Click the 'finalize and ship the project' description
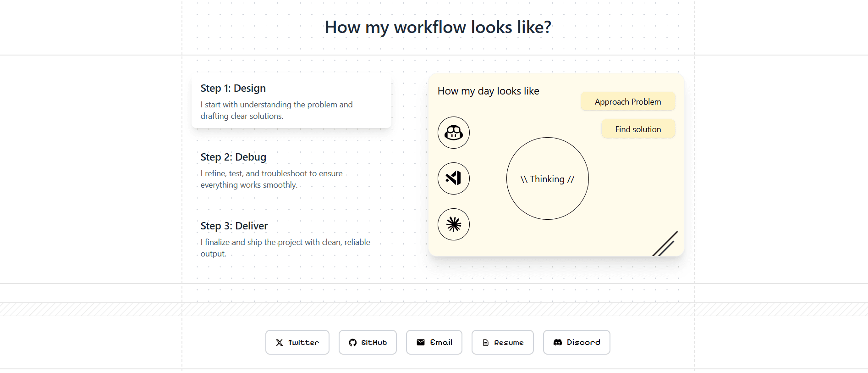Screen dimensions: 868x373 (x=285, y=248)
